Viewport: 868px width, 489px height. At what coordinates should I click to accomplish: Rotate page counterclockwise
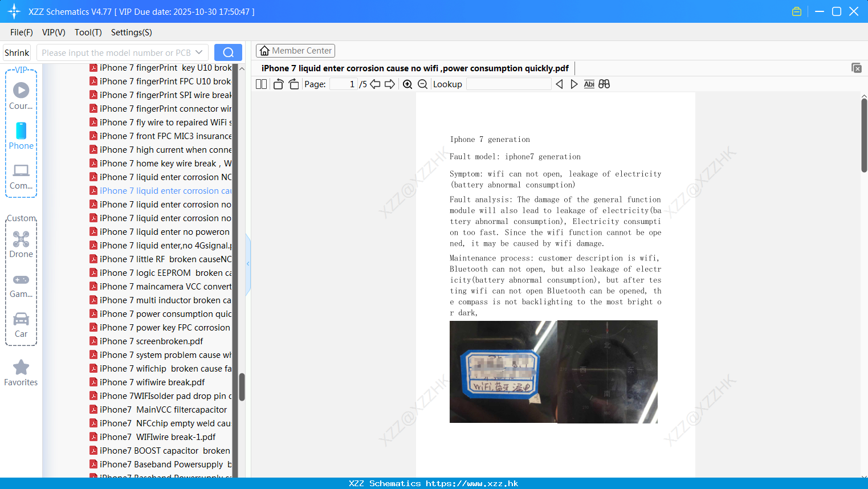point(278,84)
